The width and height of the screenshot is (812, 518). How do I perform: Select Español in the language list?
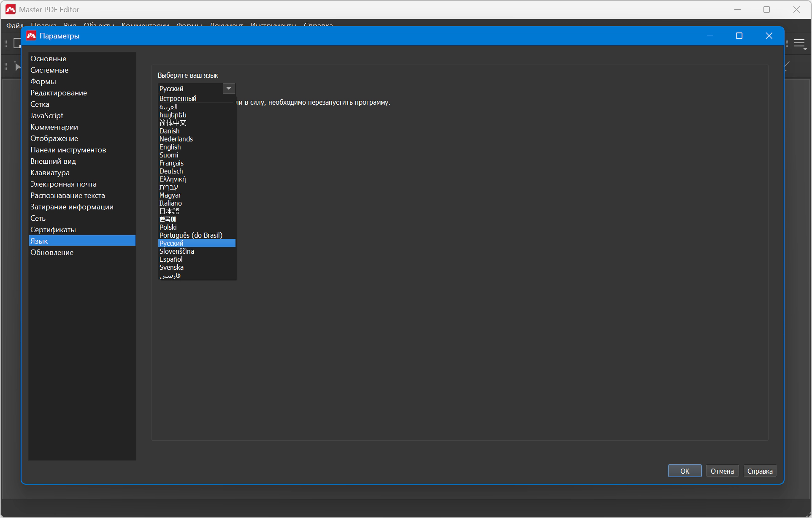tap(197, 259)
